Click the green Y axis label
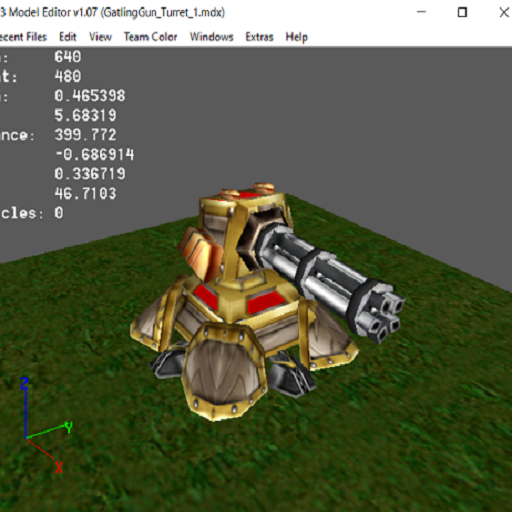 click(69, 427)
